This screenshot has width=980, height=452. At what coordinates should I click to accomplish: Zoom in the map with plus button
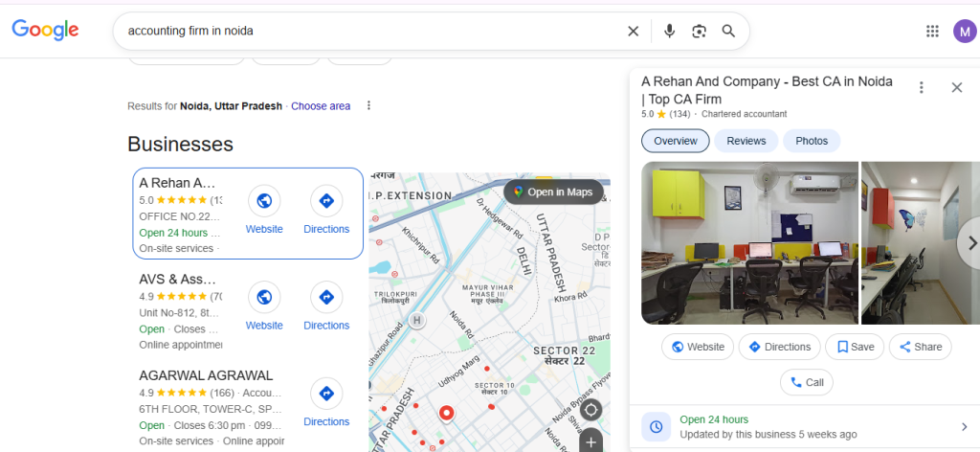(590, 441)
